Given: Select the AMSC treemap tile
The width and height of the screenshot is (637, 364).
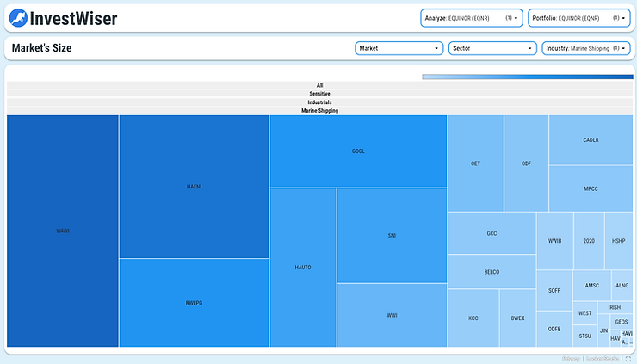Looking at the screenshot, I should [592, 286].
